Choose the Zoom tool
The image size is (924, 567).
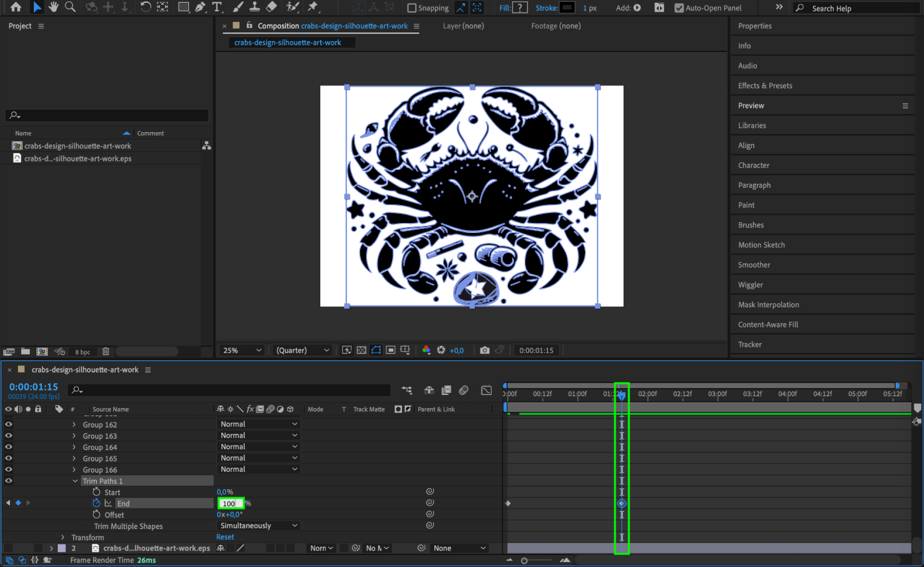pos(70,7)
